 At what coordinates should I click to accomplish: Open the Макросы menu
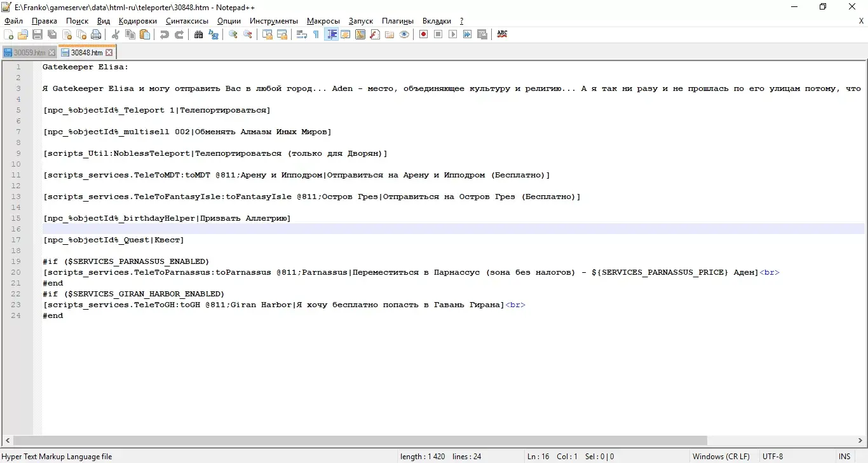(x=323, y=21)
